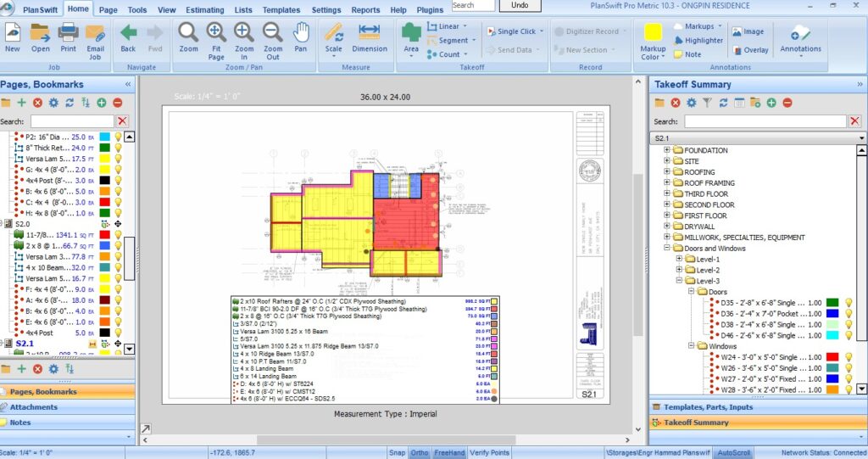Open a job using the Open icon
This screenshot has height=459, width=868.
pos(40,37)
